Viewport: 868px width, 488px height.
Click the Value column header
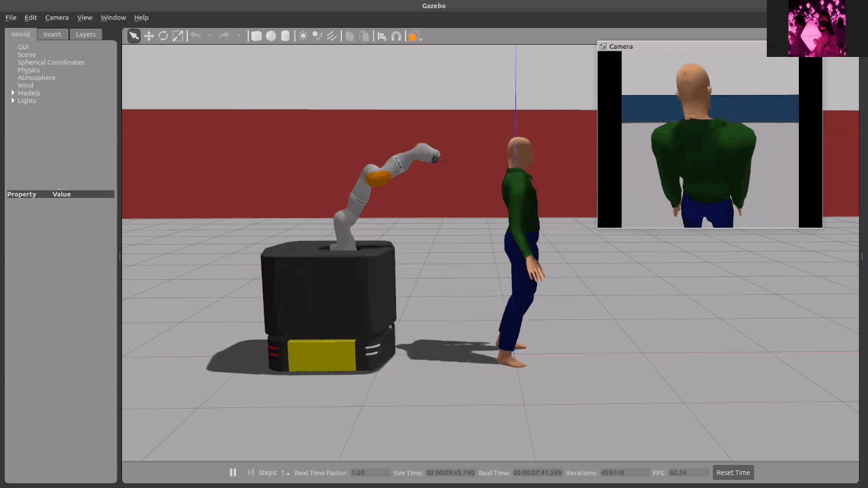62,194
